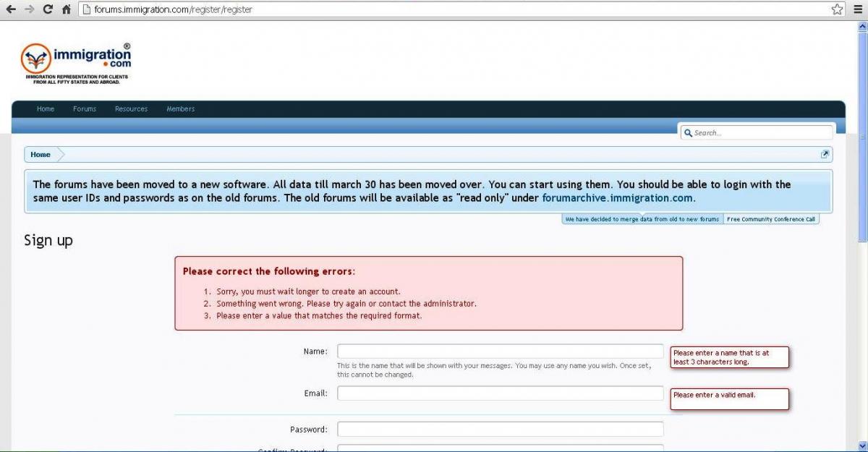
Task: Click the breadcrumb jump arrow icon
Action: (825, 154)
